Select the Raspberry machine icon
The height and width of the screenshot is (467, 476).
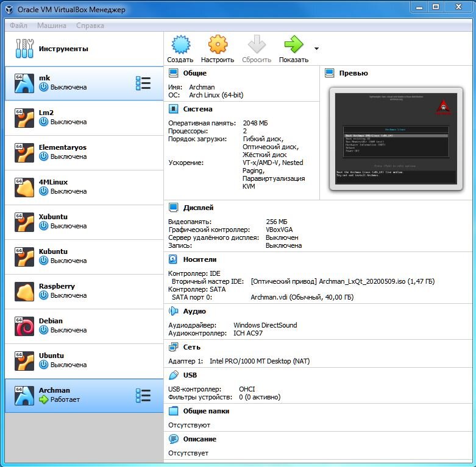click(24, 292)
